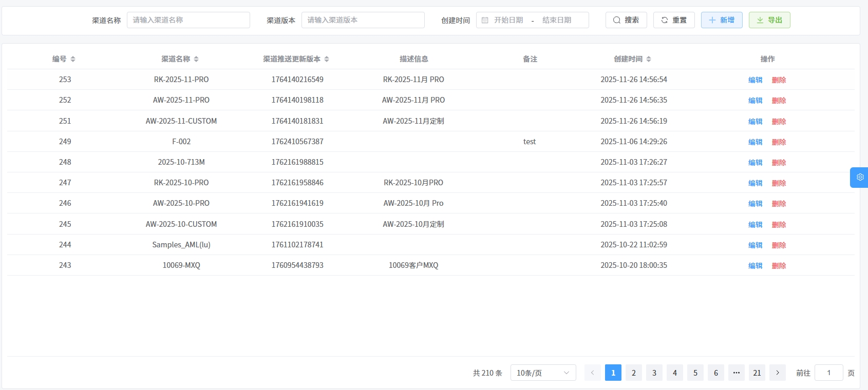Sort the table by 编号 column
Image resolution: width=868 pixels, height=390 pixels.
point(72,59)
